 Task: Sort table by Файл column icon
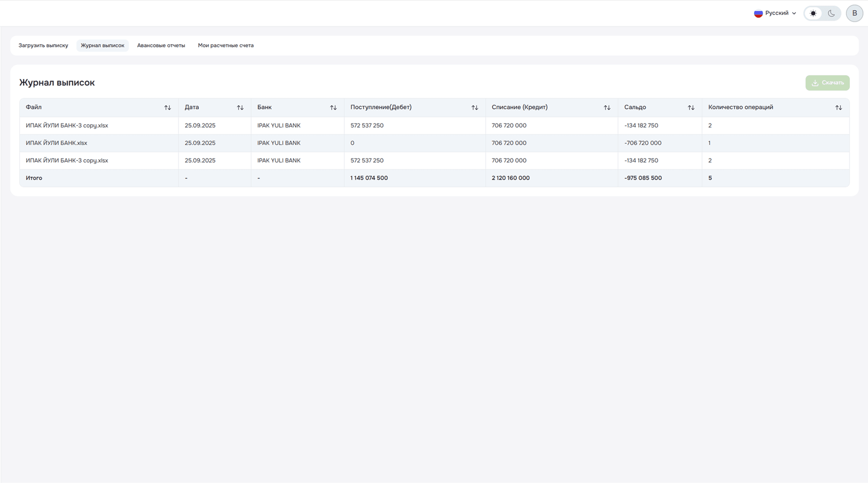coord(167,108)
